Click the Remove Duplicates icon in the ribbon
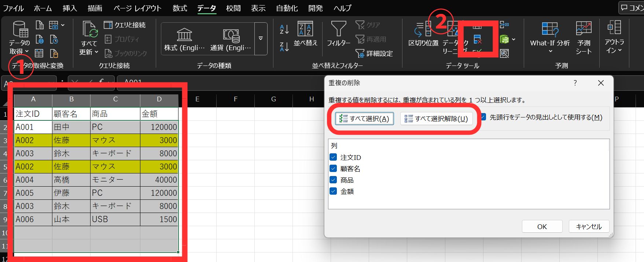 coord(477,39)
